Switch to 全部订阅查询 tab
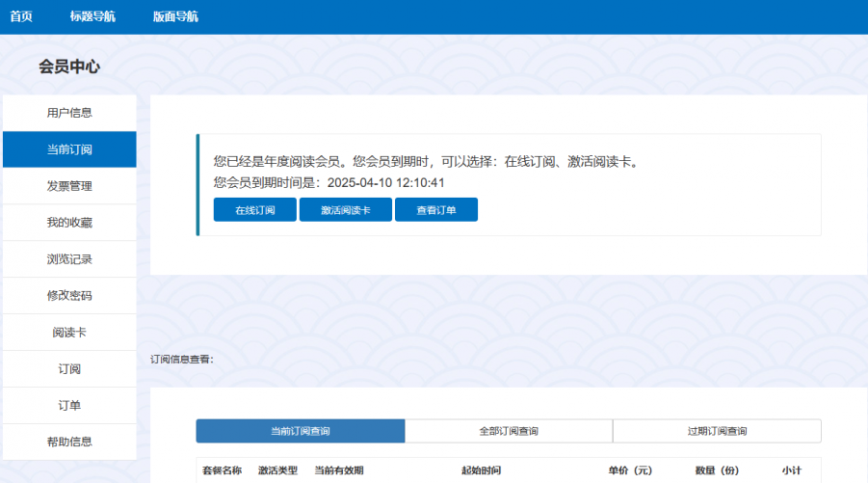868x483 pixels. 509,431
